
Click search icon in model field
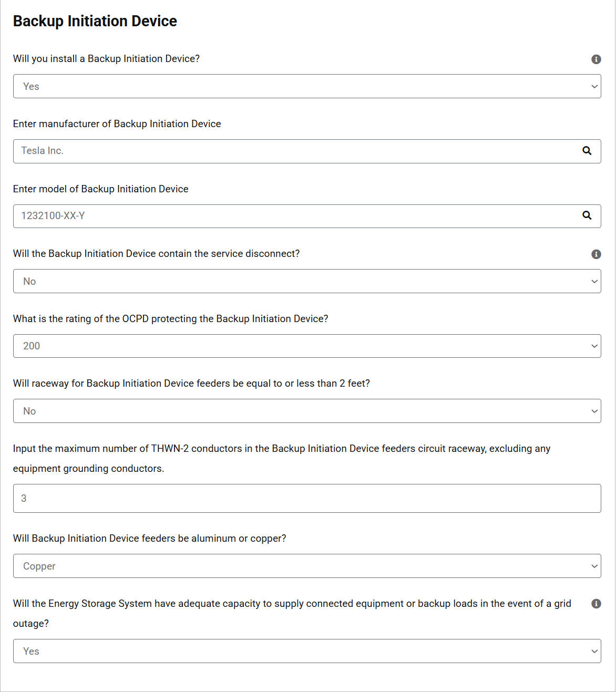(587, 215)
